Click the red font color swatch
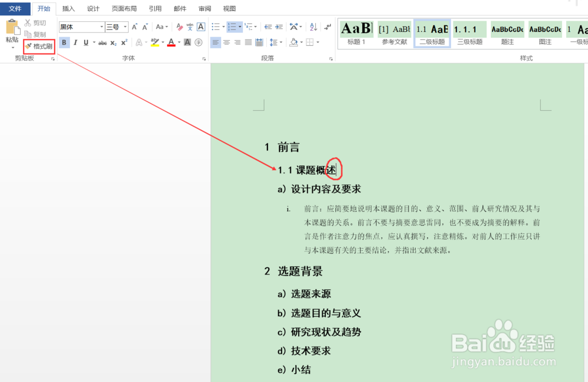 [171, 44]
